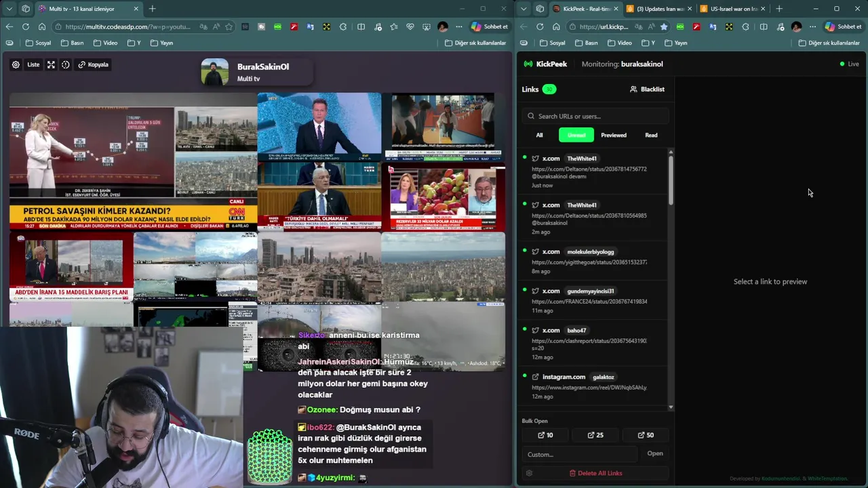
Task: Open BurakSakinOl profile avatar
Action: 215,72
